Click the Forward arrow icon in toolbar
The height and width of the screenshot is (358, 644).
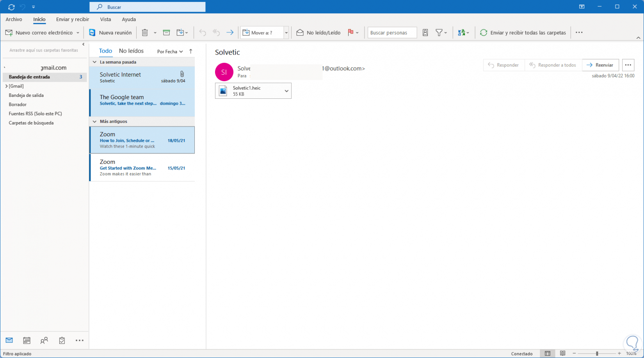pyautogui.click(x=230, y=33)
